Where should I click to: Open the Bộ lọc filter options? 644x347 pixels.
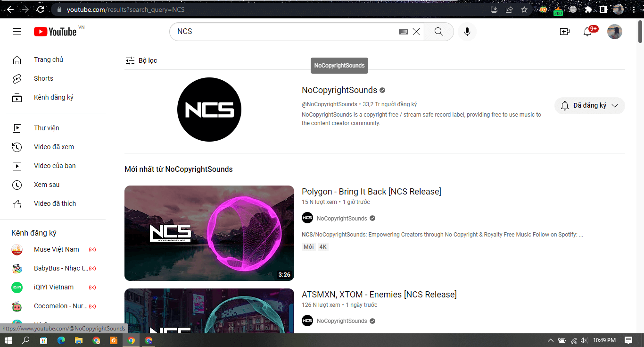pyautogui.click(x=141, y=60)
